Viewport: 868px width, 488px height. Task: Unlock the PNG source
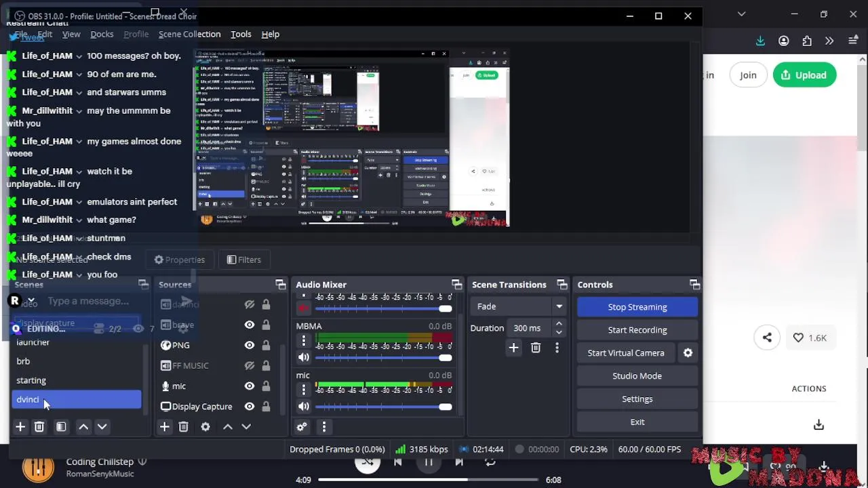(x=266, y=345)
